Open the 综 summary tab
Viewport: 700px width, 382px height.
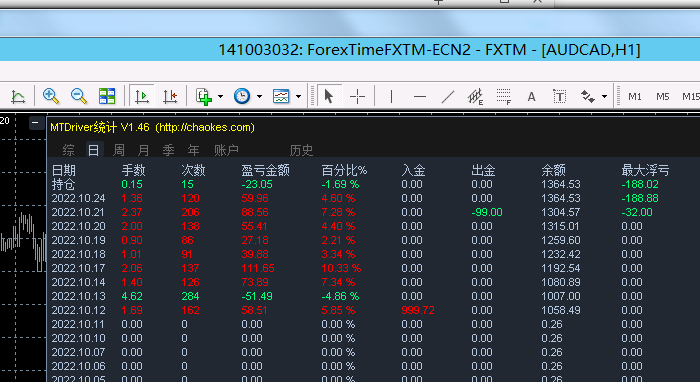click(x=68, y=150)
